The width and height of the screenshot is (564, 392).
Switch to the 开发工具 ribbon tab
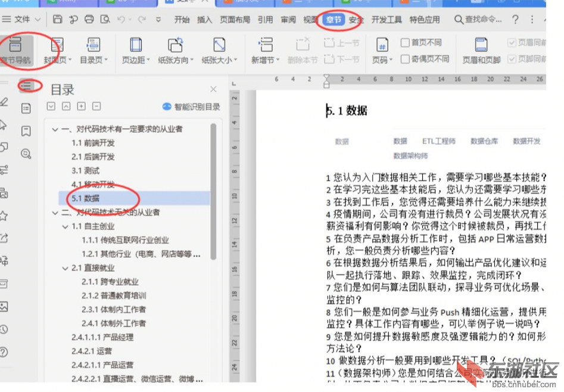(387, 20)
